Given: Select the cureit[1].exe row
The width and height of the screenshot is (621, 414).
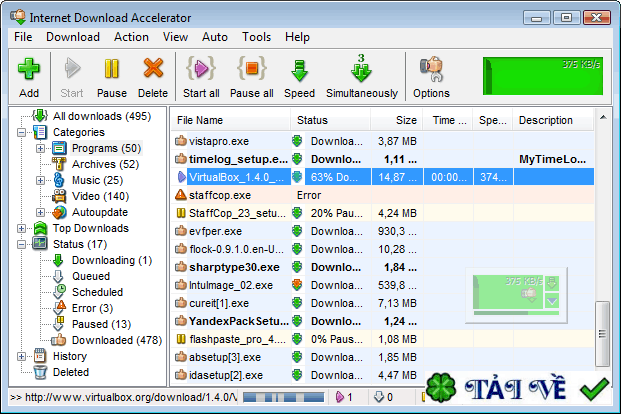Looking at the screenshot, I should (x=383, y=303).
